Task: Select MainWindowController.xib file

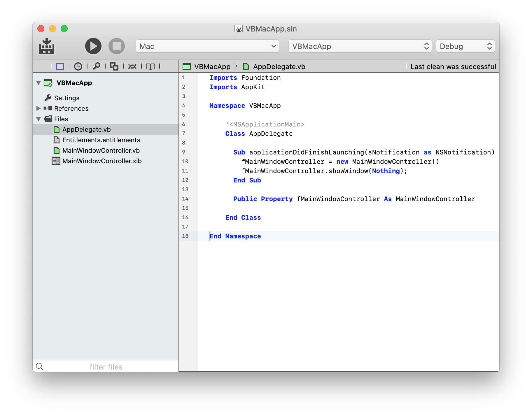Action: 102,161
